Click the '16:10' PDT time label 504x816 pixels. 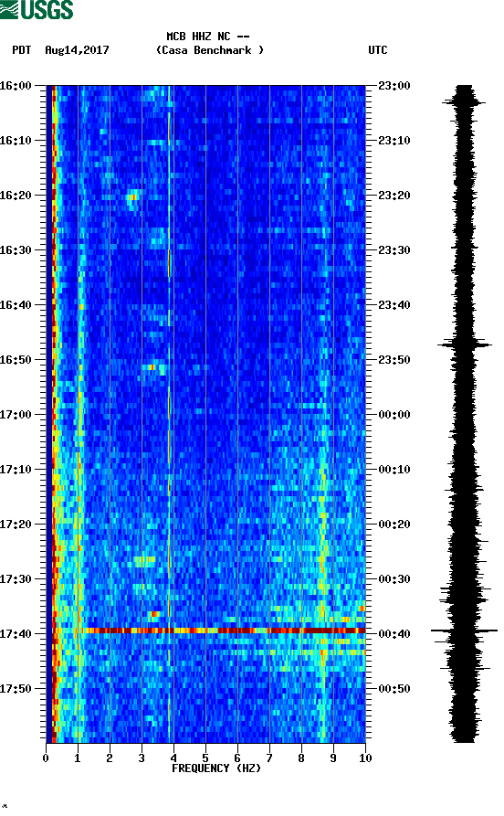click(x=16, y=141)
